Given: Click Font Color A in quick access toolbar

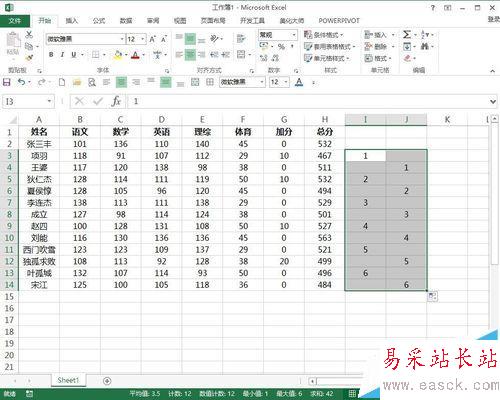Looking at the screenshot, I should pyautogui.click(x=299, y=82).
